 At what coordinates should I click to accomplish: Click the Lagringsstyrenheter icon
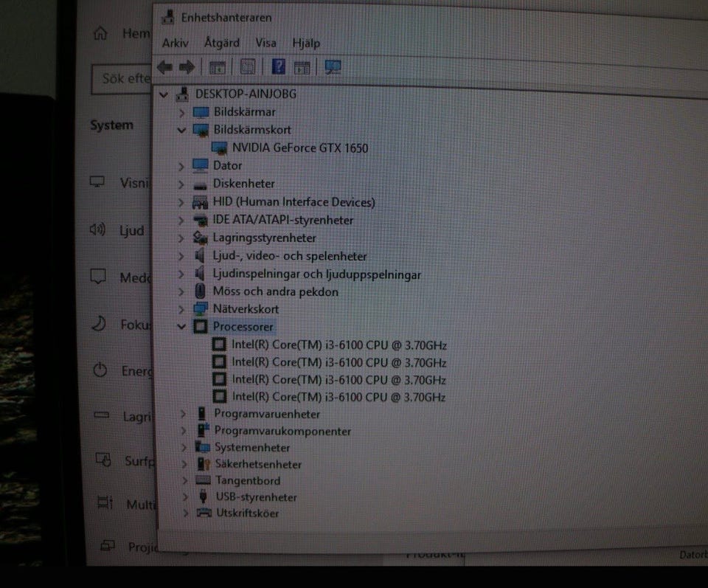(200, 238)
